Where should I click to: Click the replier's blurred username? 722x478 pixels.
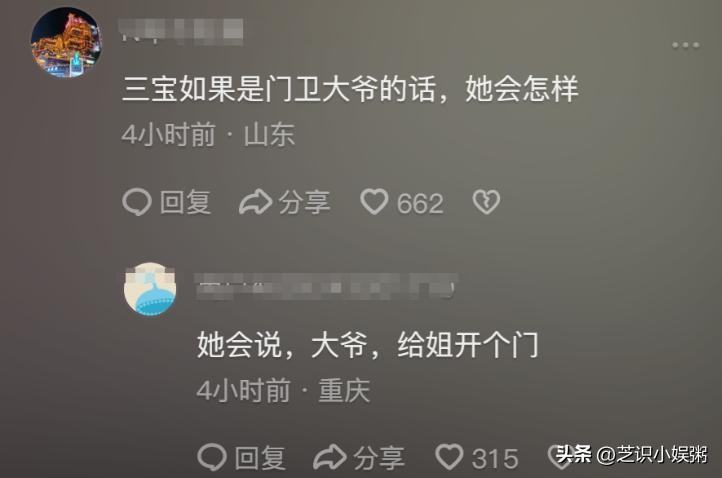pyautogui.click(x=326, y=286)
